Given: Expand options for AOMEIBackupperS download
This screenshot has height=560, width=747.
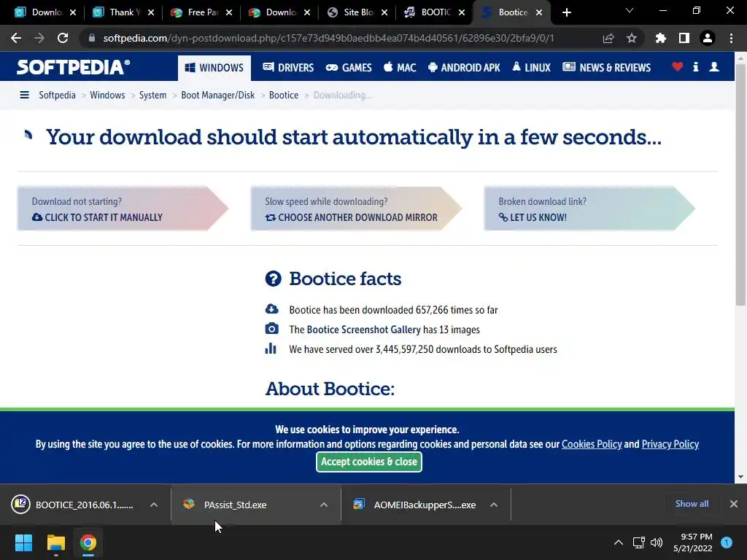Looking at the screenshot, I should point(494,505).
